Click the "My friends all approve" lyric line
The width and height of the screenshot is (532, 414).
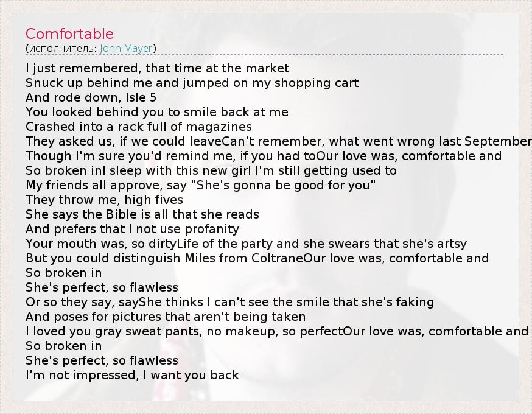tap(201, 185)
